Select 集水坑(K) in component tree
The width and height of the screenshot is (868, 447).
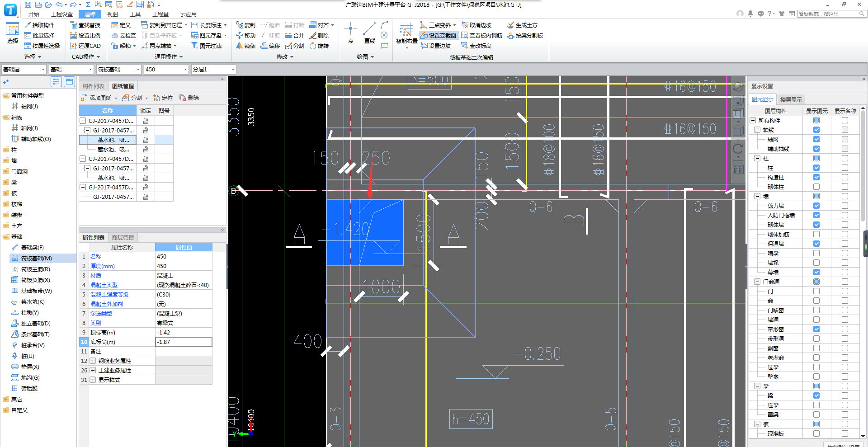pyautogui.click(x=33, y=301)
